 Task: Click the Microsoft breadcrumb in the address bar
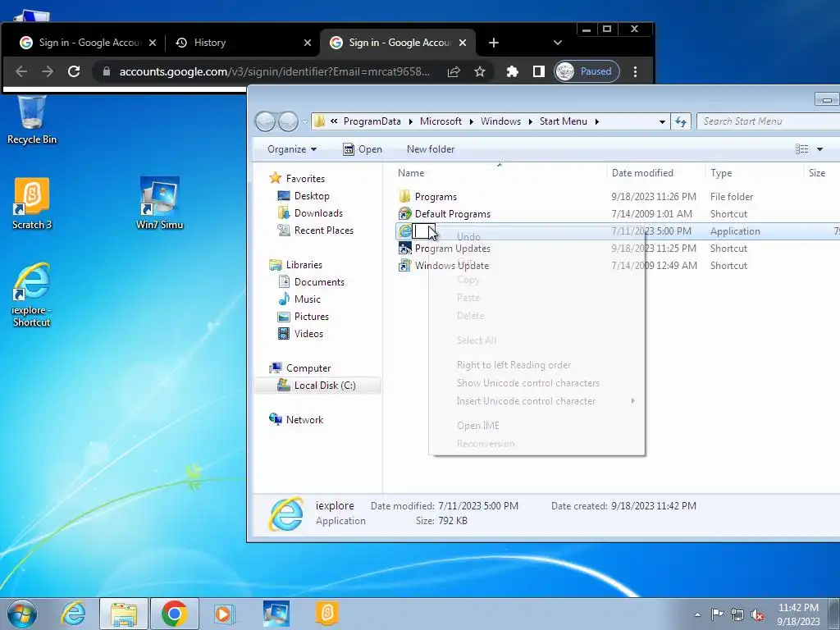pos(441,121)
